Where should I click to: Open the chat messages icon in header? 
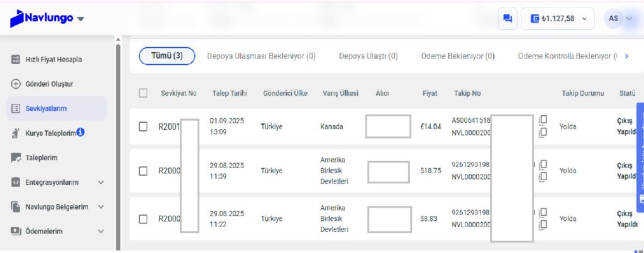point(508,18)
